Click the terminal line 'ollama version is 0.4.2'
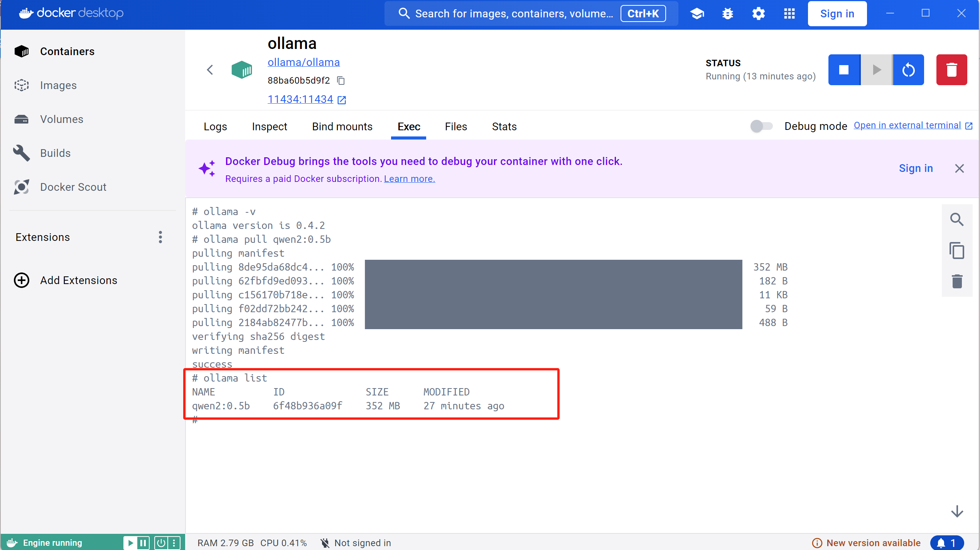The height and width of the screenshot is (550, 980). point(258,225)
